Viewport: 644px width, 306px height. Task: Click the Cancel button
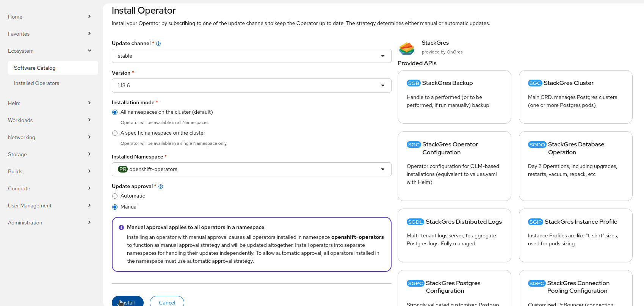coord(167,301)
